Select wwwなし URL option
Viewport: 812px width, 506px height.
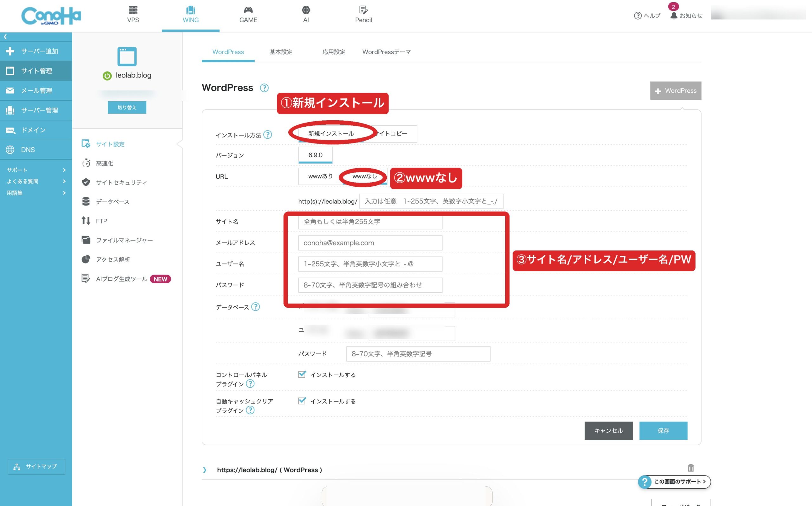(365, 176)
